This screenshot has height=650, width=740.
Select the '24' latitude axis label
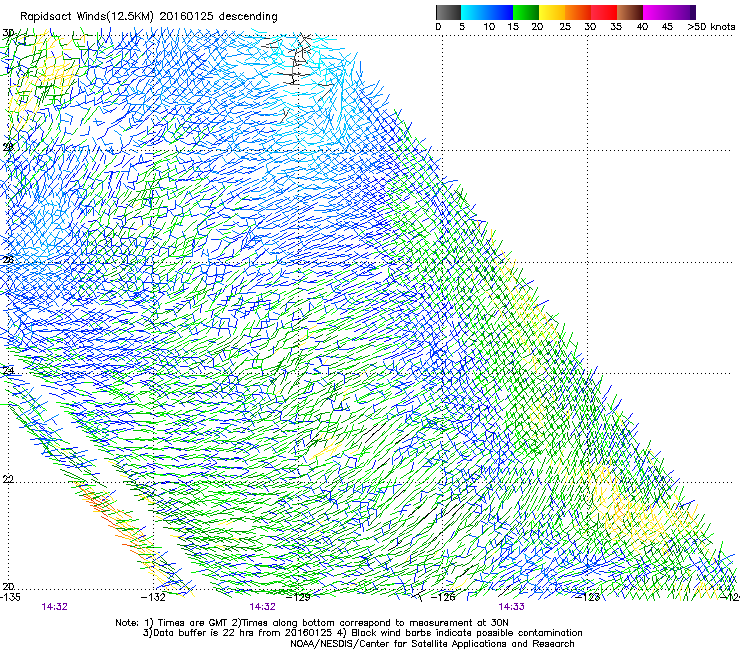[x=8, y=371]
